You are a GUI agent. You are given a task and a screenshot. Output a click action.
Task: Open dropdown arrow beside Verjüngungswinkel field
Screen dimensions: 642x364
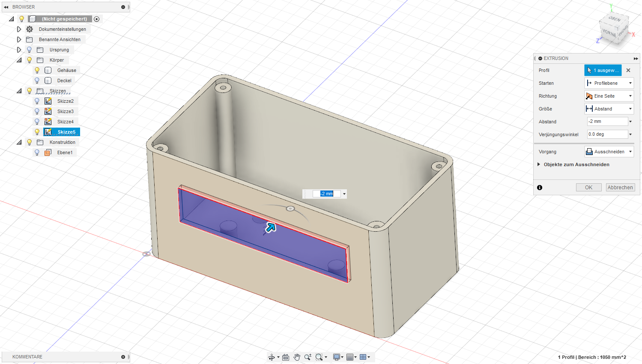(x=630, y=134)
